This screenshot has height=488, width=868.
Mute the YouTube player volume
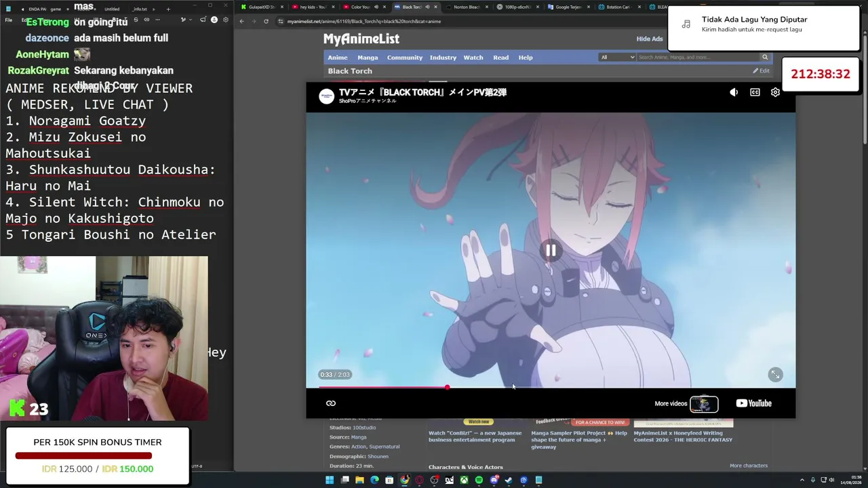[734, 92]
